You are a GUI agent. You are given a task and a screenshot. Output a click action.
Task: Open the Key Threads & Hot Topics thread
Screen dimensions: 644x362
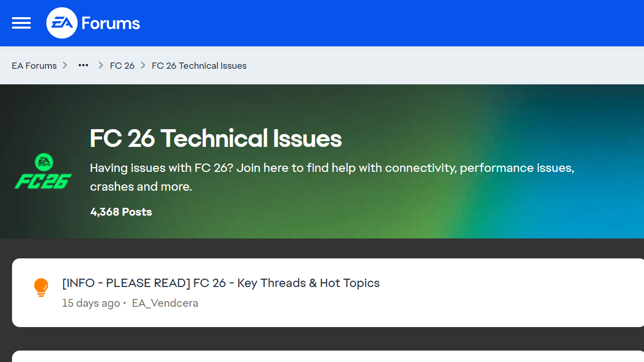(x=221, y=283)
